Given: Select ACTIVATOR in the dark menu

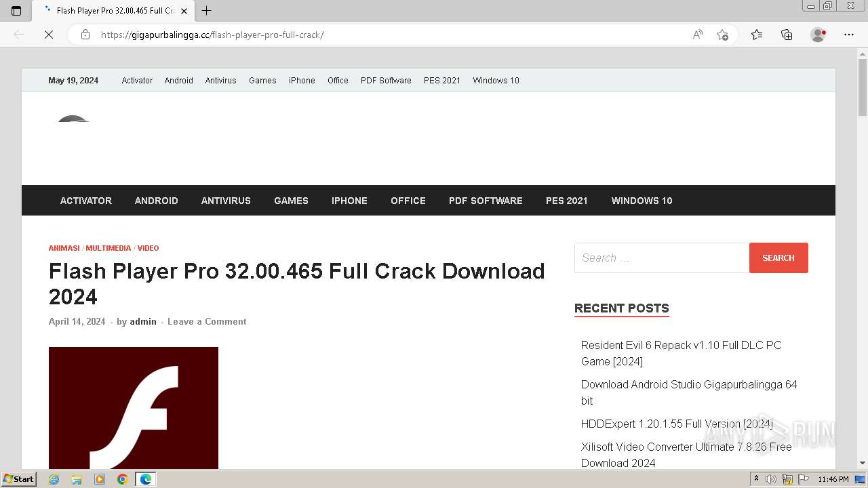Looking at the screenshot, I should click(x=86, y=201).
